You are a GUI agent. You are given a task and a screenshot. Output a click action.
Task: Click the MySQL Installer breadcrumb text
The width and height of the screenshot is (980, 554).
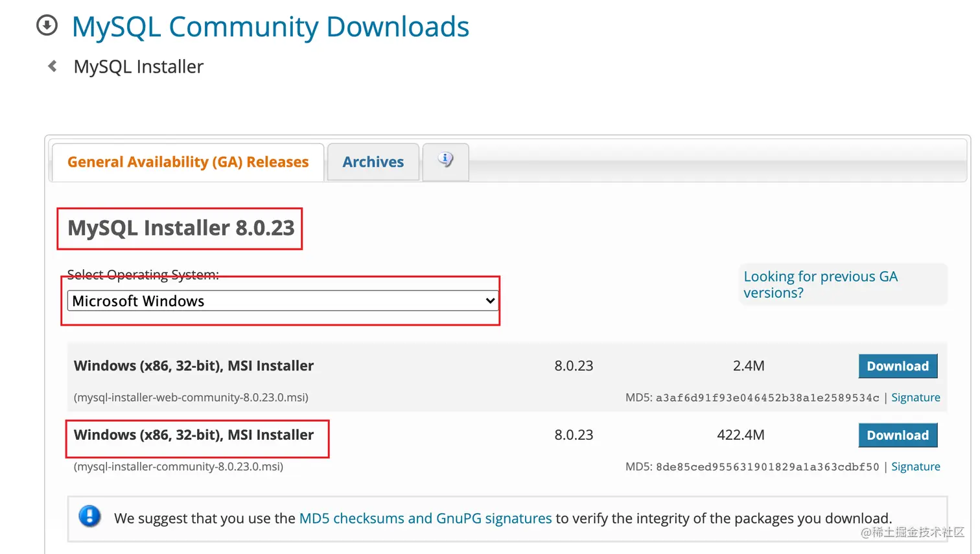[139, 67]
